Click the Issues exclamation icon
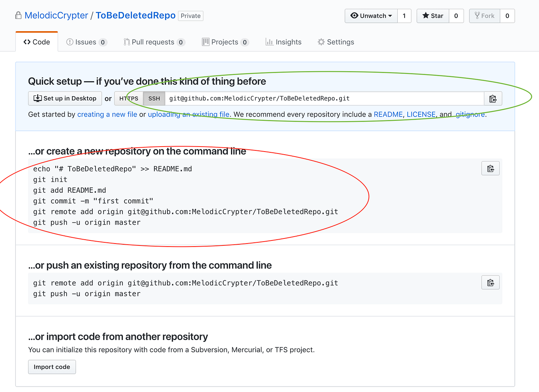Screen dimensions: 539x392 [x=70, y=42]
